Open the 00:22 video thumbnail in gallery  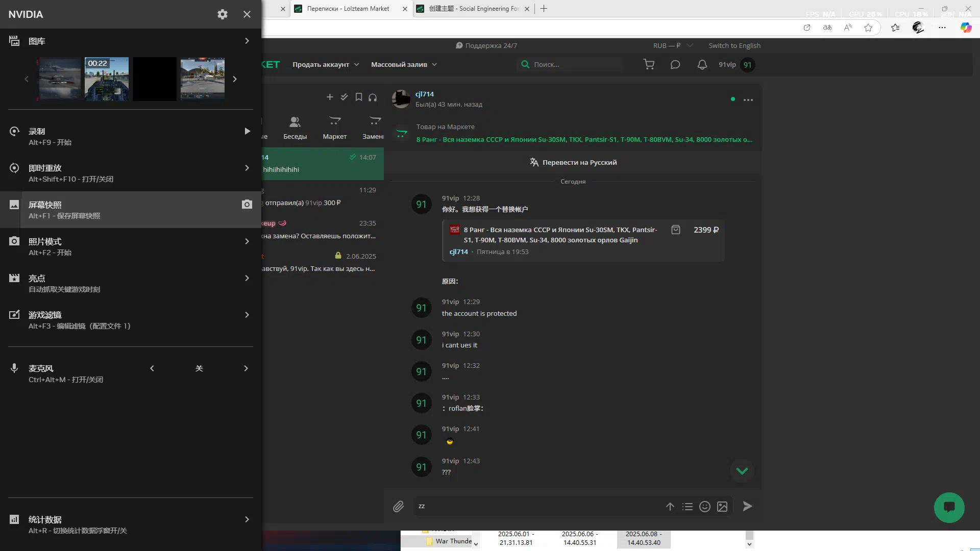[107, 79]
